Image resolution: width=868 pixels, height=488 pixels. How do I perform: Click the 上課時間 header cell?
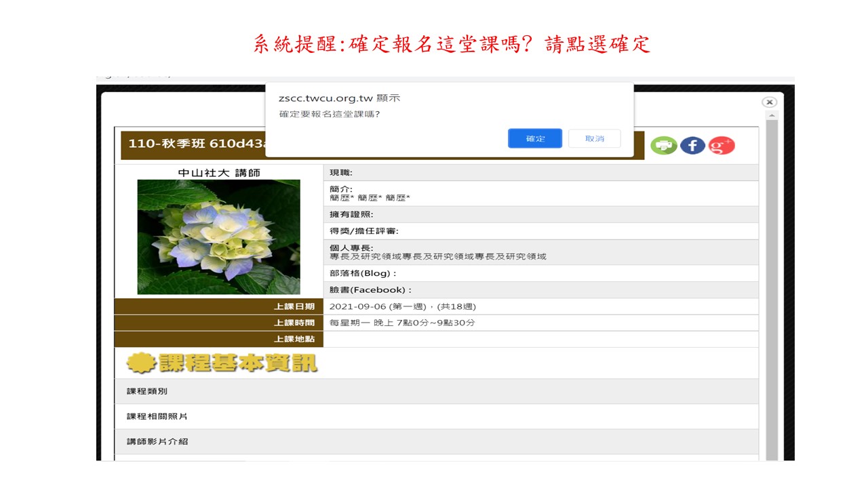point(219,323)
